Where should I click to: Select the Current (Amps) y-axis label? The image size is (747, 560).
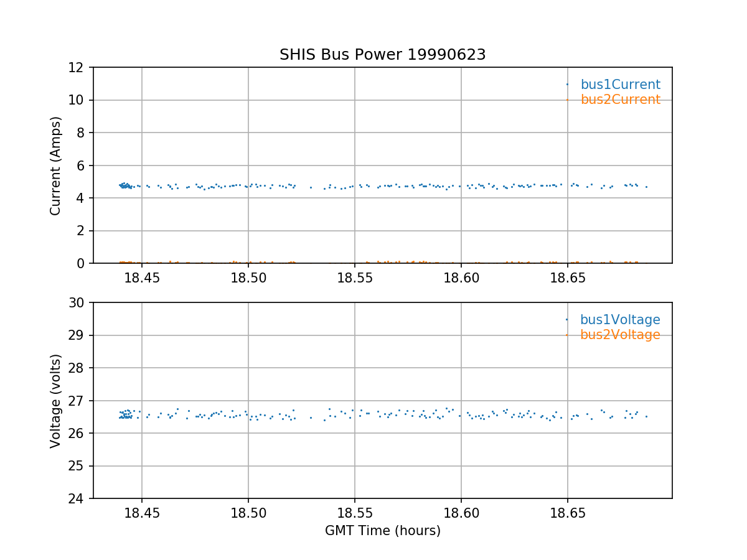56,166
